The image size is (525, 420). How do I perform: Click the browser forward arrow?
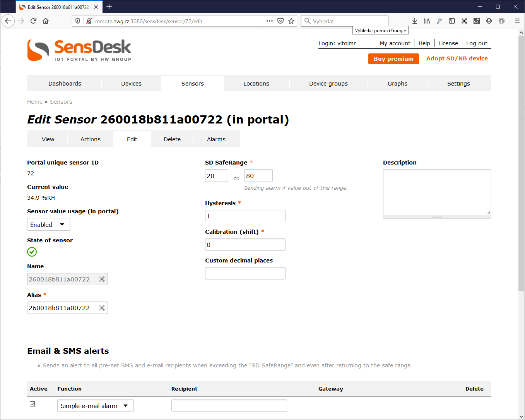(x=21, y=21)
